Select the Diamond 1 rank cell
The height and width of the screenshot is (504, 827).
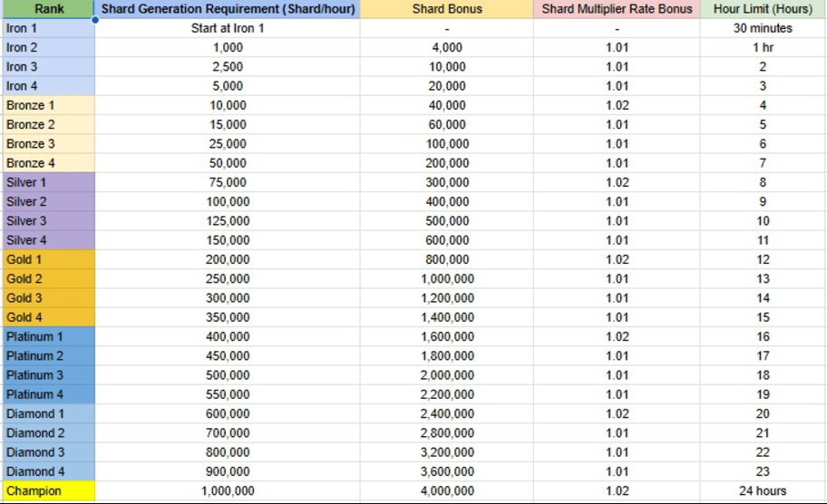point(49,414)
